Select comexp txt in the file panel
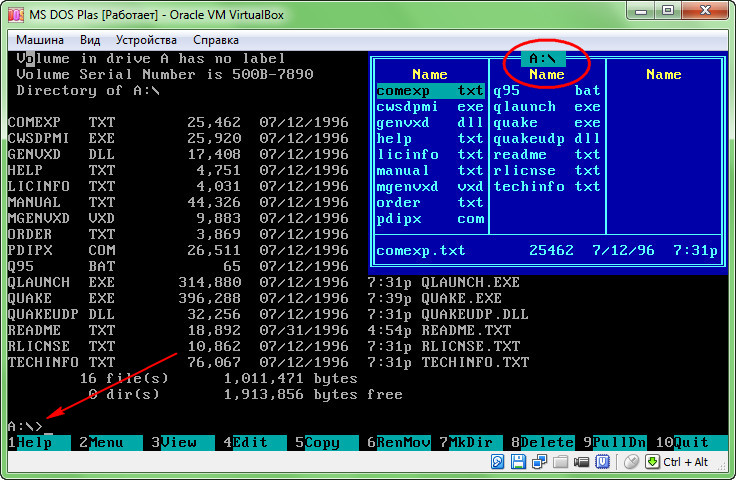The height and width of the screenshot is (480, 736). coord(430,91)
